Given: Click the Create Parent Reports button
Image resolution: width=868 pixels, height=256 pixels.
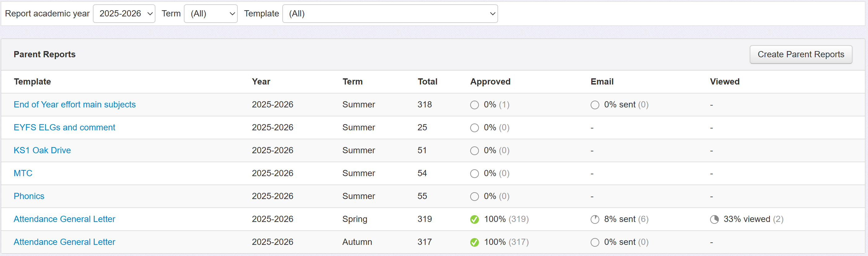Looking at the screenshot, I should pyautogui.click(x=801, y=54).
